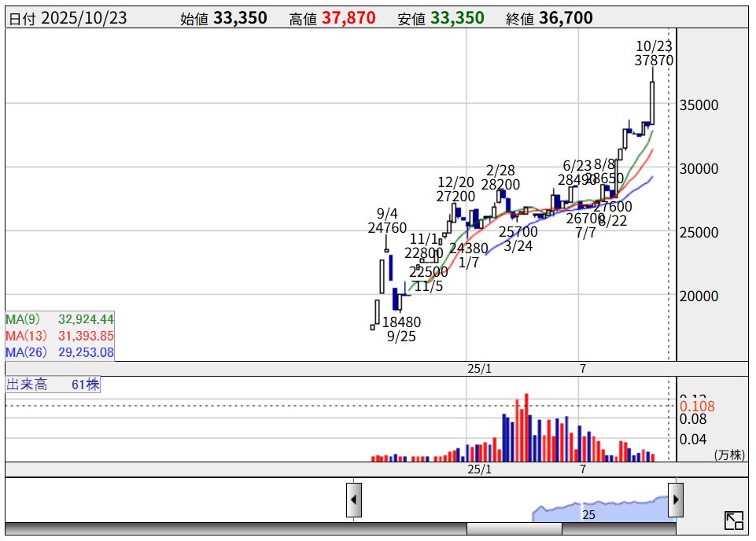This screenshot has height=541, width=756.
Task: Click the 2/28 28200 peak annotation
Action: [501, 178]
